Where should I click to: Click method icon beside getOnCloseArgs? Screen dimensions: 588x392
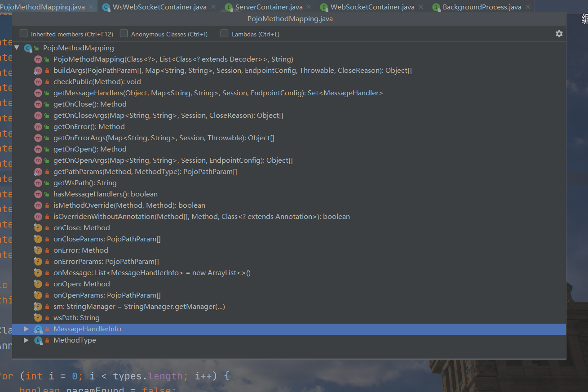pyautogui.click(x=38, y=116)
